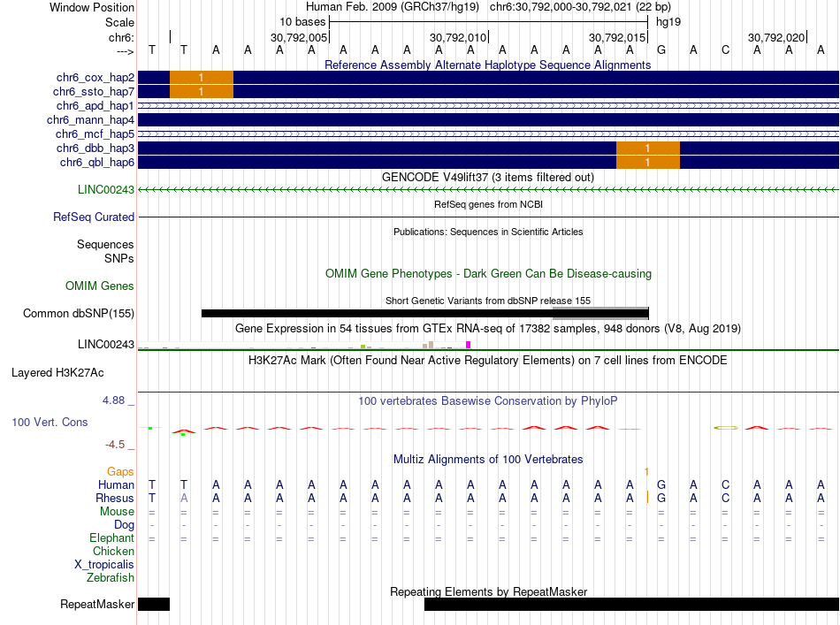Click the chr6_apd_hap1 arrowed alignment line
The width and height of the screenshot is (840, 625).
point(488,105)
